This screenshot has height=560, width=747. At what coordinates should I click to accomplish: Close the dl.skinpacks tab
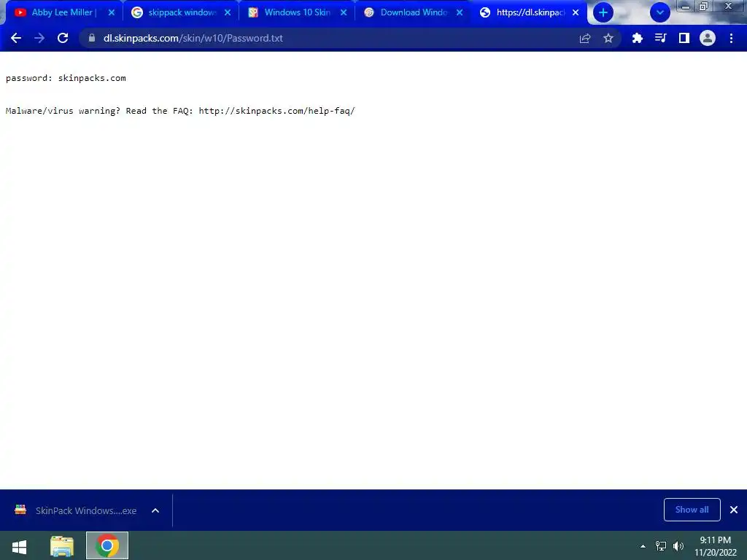[x=576, y=12]
